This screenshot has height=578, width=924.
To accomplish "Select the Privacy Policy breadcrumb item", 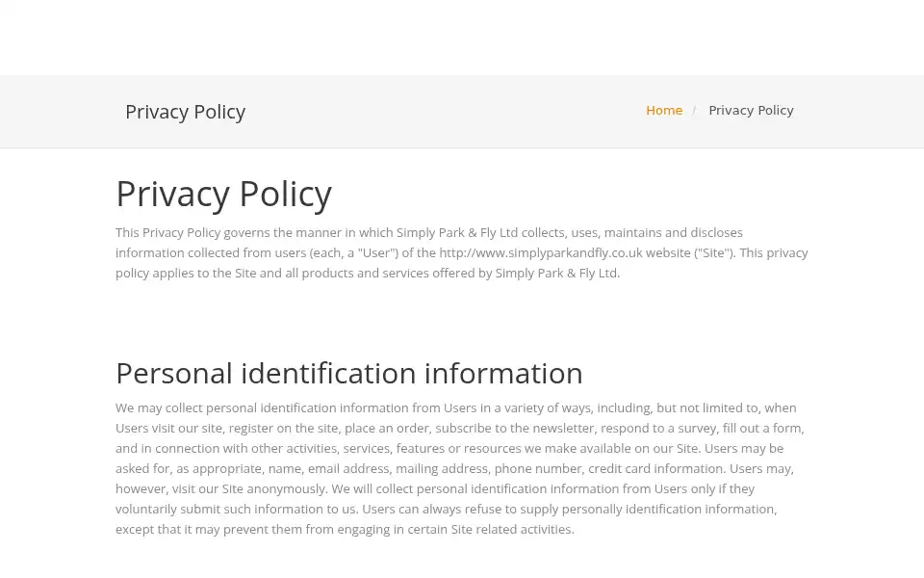I will [751, 110].
